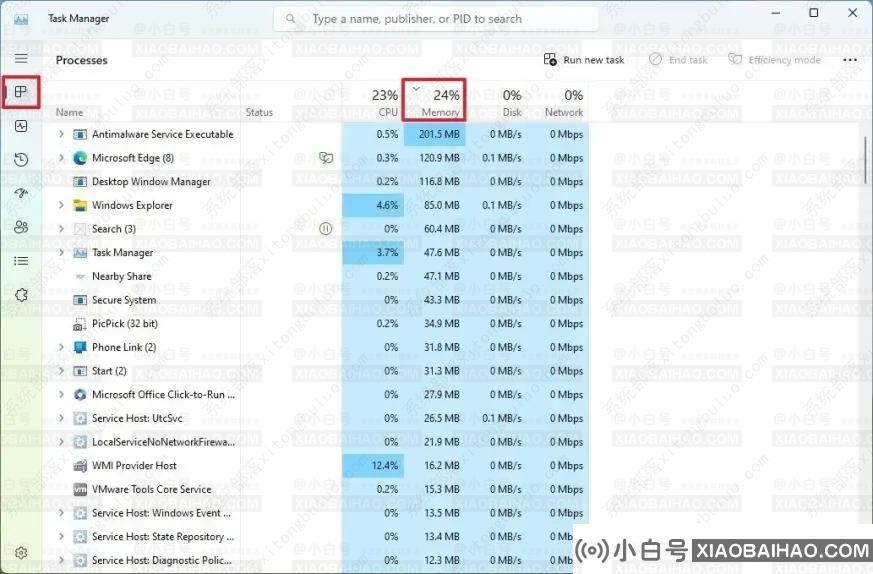
Task: Click the Desktop Window Manager icon
Action: click(x=80, y=182)
